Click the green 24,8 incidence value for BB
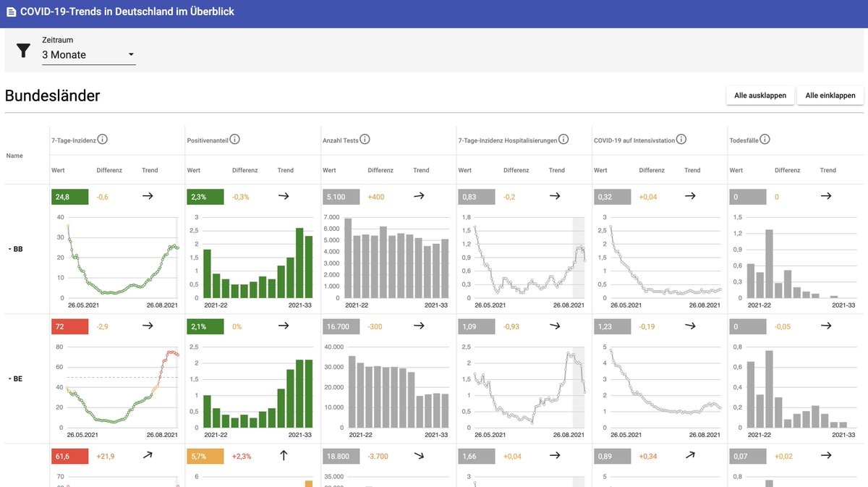Image resolution: width=868 pixels, height=487 pixels. [69, 197]
